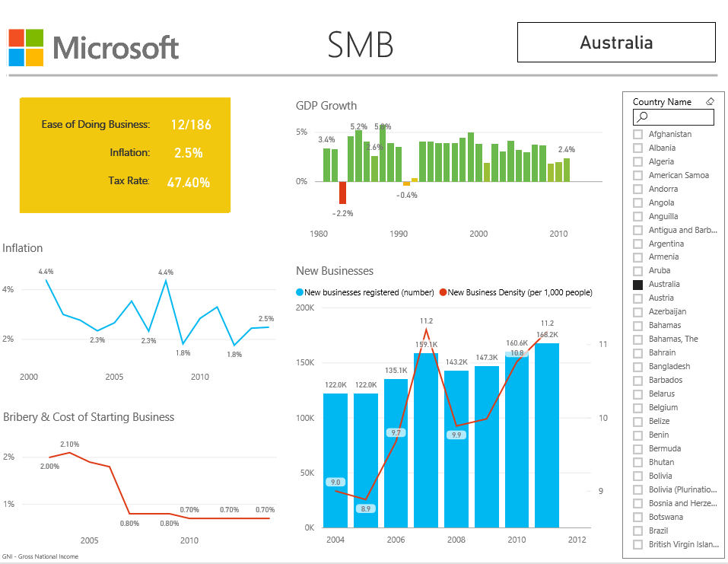Click the red -2.2% GDP Growth bar

342,193
